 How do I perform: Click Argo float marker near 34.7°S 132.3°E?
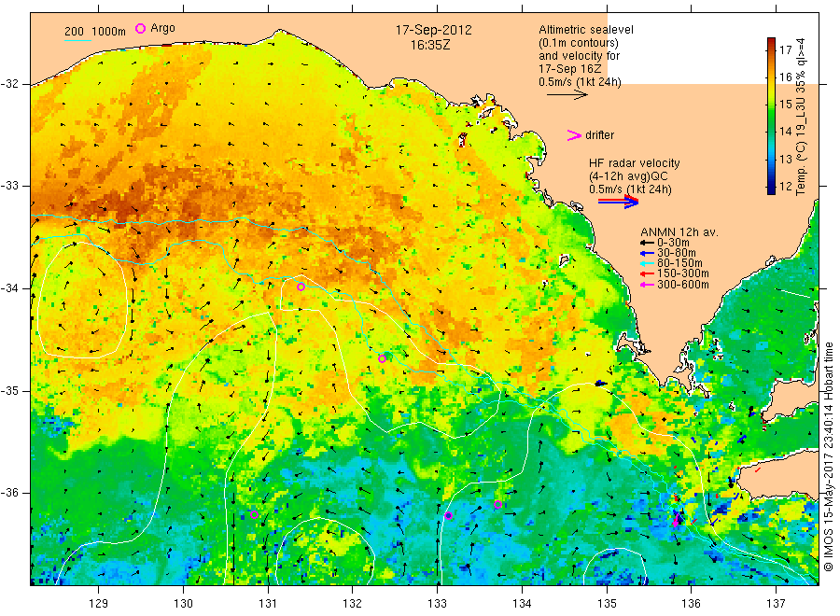[x=382, y=359]
